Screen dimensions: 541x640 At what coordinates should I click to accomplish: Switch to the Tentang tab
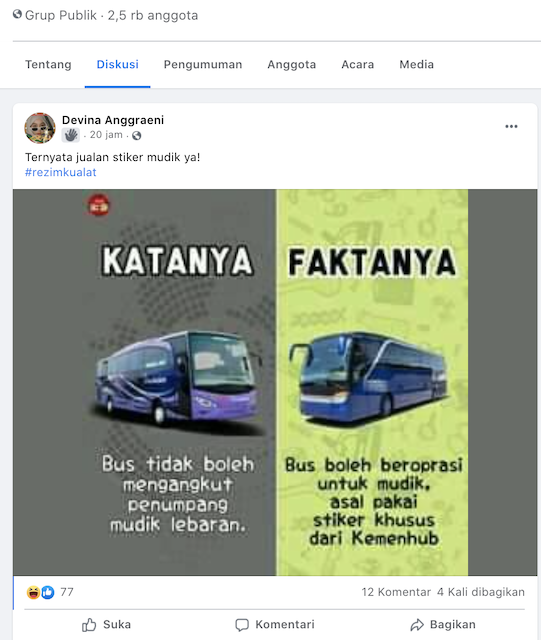(x=48, y=64)
